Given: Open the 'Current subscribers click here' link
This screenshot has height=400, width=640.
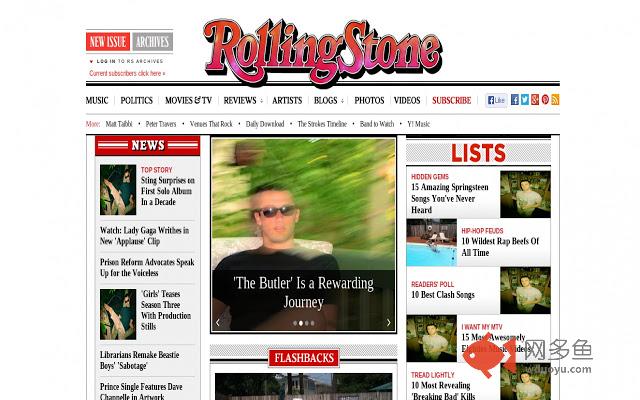Looking at the screenshot, I should [127, 73].
